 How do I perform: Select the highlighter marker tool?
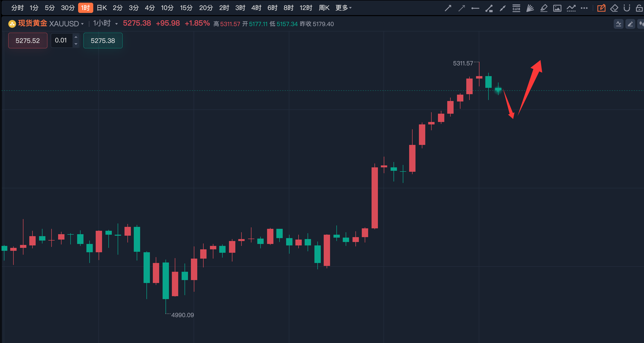pyautogui.click(x=544, y=8)
